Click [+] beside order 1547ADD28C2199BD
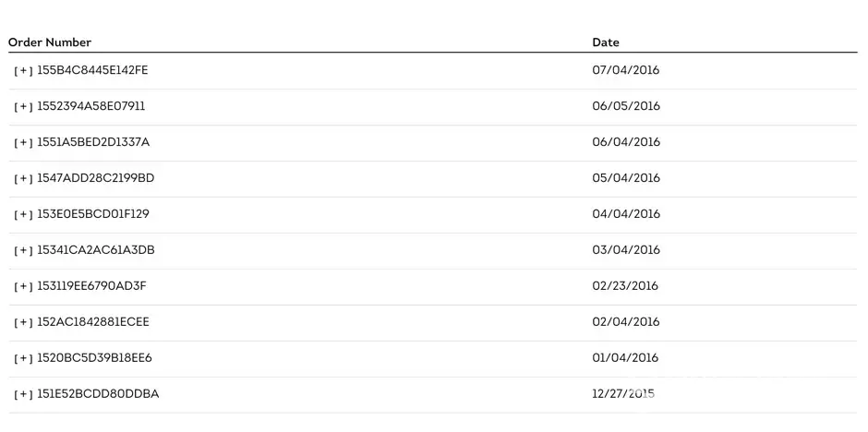The height and width of the screenshot is (432, 868). (x=23, y=179)
